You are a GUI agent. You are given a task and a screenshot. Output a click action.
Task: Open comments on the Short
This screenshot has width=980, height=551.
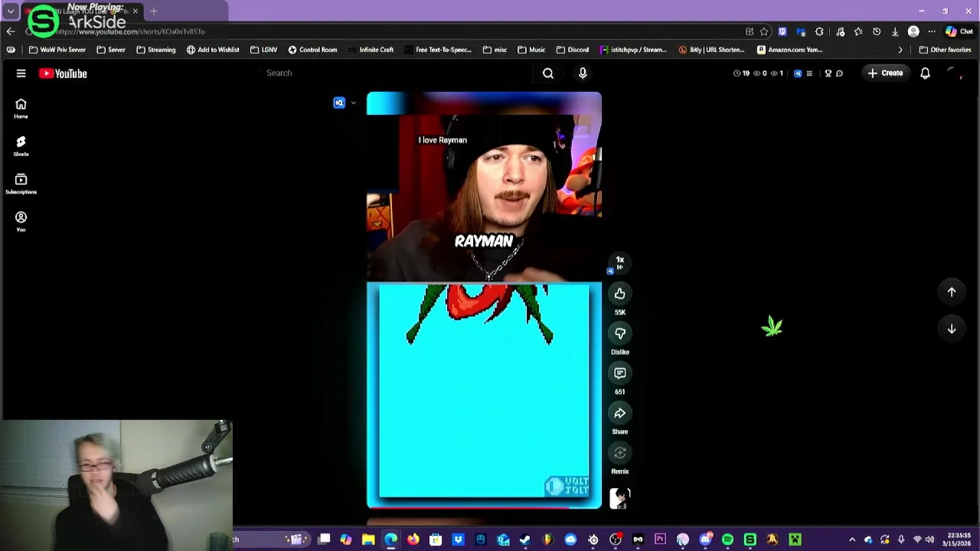[620, 373]
